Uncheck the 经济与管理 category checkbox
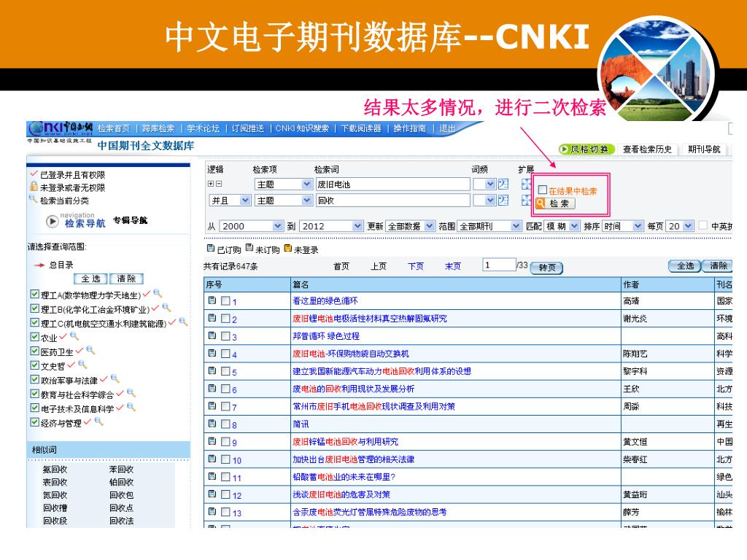 (34, 422)
